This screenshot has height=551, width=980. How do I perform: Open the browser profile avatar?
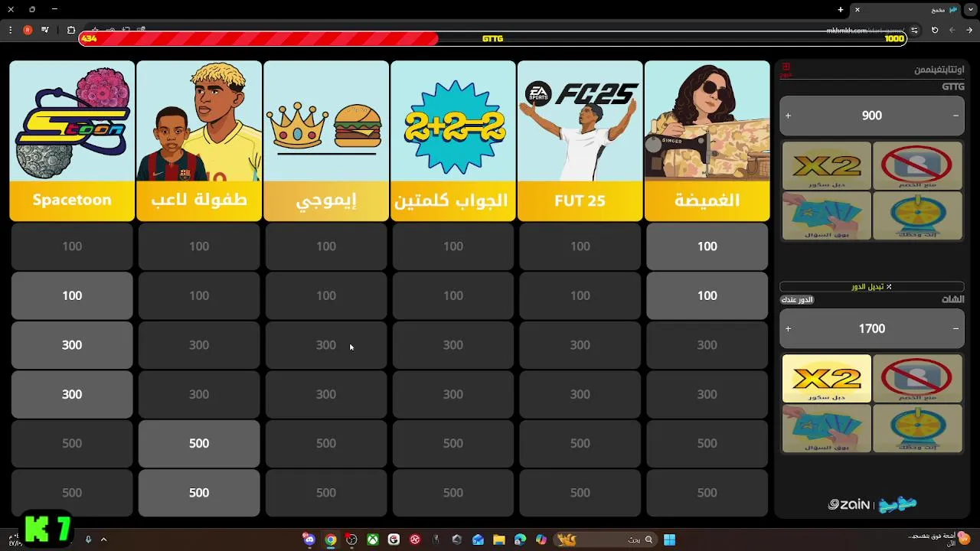pyautogui.click(x=28, y=30)
